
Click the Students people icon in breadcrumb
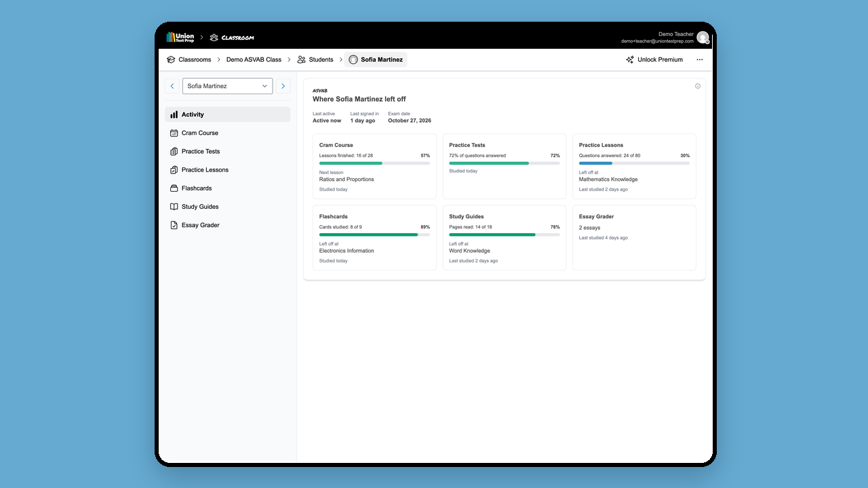302,60
